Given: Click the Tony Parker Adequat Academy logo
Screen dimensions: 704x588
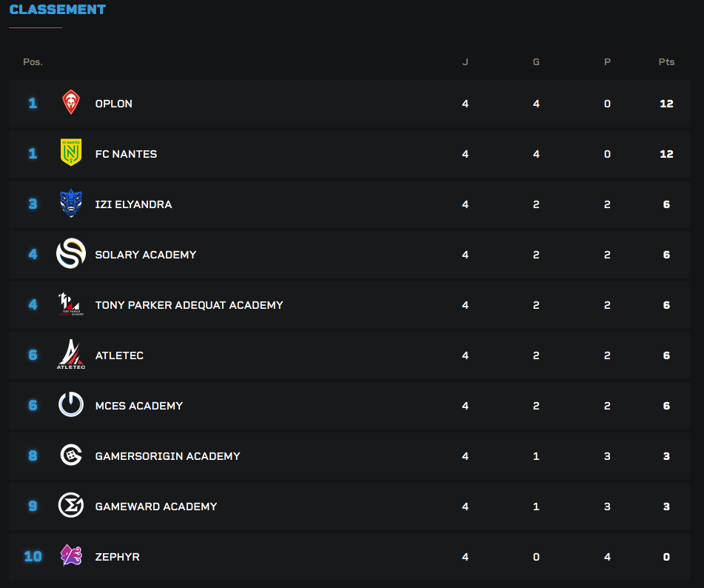Looking at the screenshot, I should pyautogui.click(x=71, y=304).
